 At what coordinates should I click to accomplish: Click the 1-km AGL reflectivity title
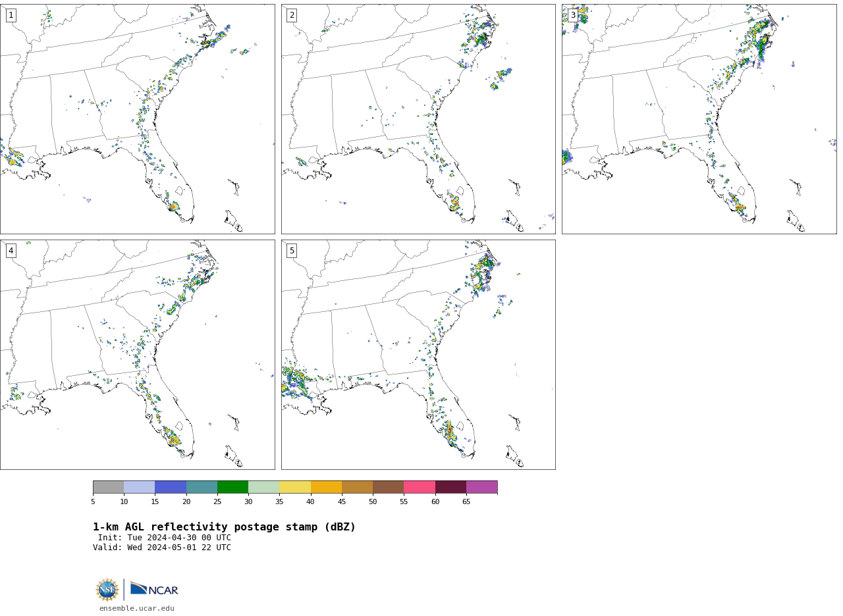pos(224,527)
